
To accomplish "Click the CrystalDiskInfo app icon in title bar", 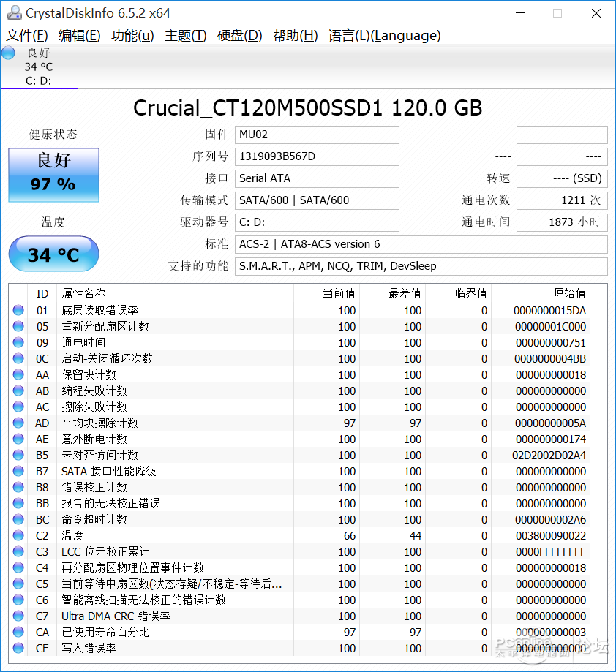I will tap(14, 13).
